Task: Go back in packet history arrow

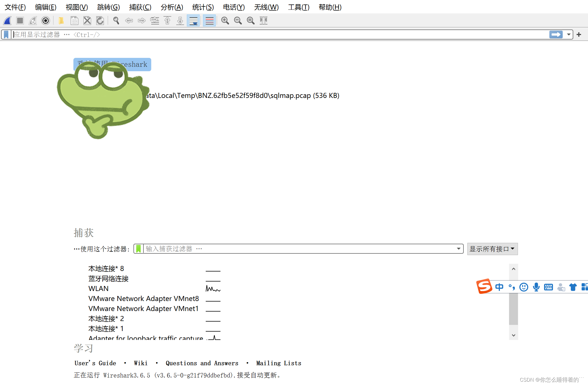Action: 129,21
